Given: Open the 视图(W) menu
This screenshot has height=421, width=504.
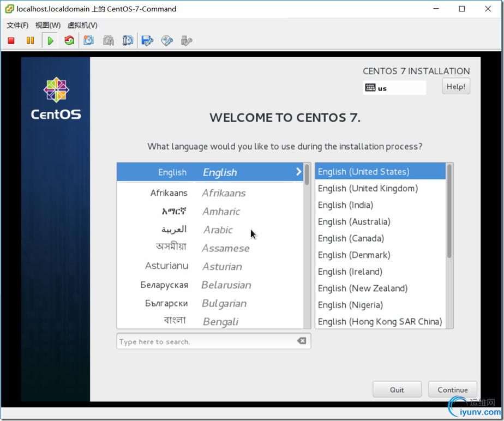Looking at the screenshot, I should [x=48, y=25].
